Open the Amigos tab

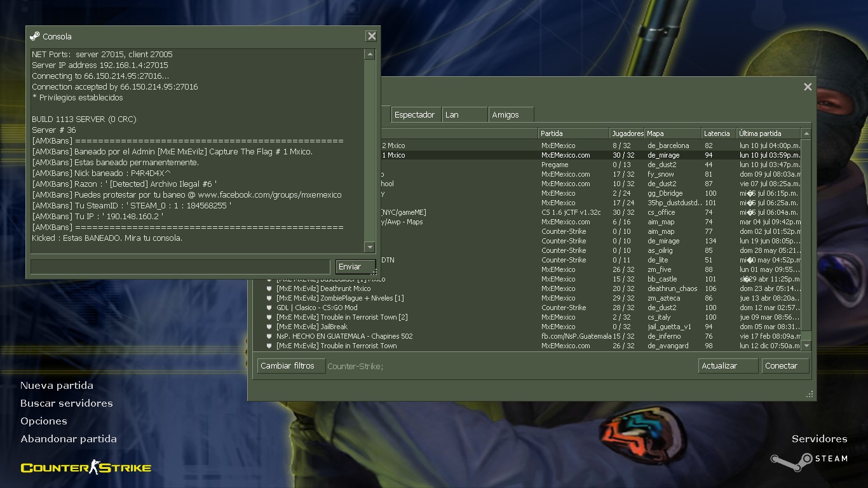(511, 115)
